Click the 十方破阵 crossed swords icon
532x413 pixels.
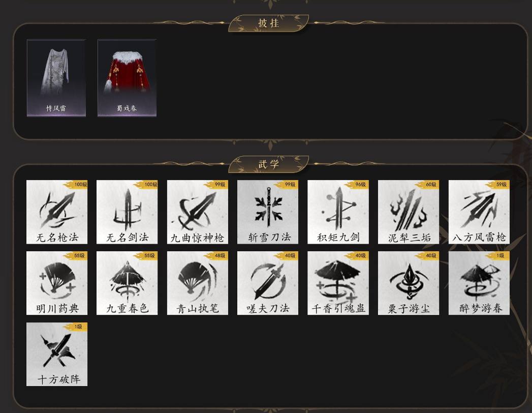(57, 354)
